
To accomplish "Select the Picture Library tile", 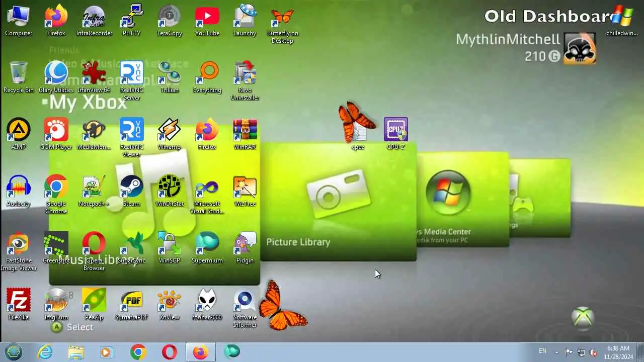I will coord(338,202).
